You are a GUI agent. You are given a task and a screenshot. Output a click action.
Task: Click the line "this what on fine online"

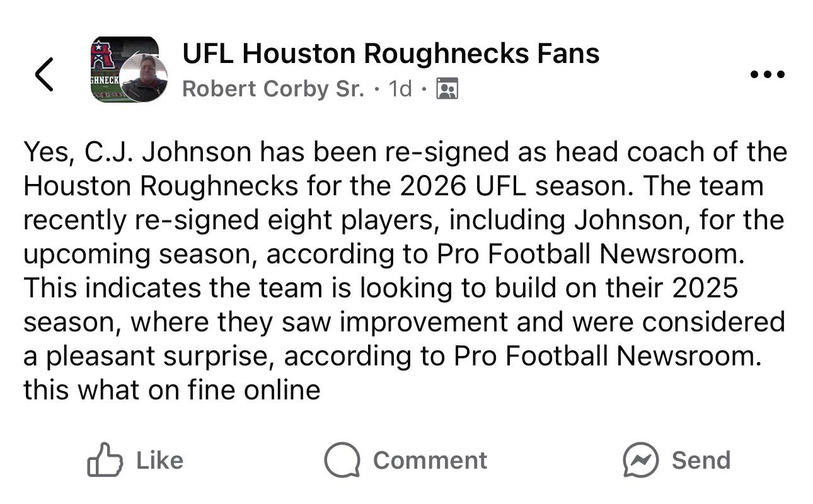172,390
